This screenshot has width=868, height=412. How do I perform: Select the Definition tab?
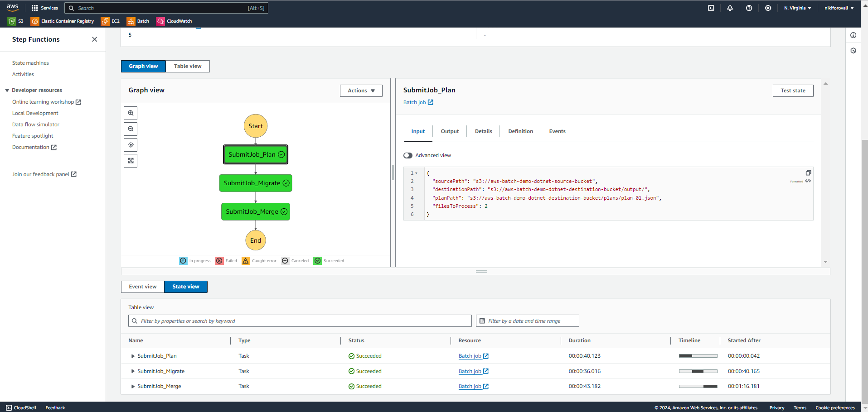click(520, 131)
